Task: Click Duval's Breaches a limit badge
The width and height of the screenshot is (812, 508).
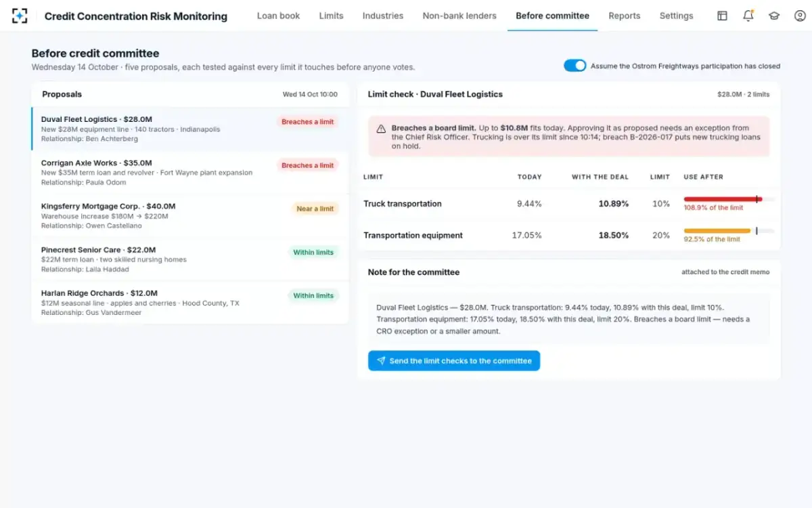Action: (x=307, y=122)
